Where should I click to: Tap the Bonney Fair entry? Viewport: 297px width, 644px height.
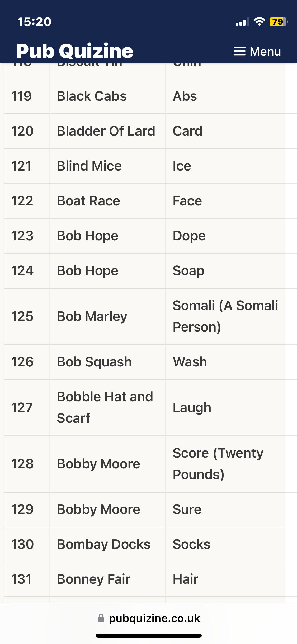click(94, 579)
